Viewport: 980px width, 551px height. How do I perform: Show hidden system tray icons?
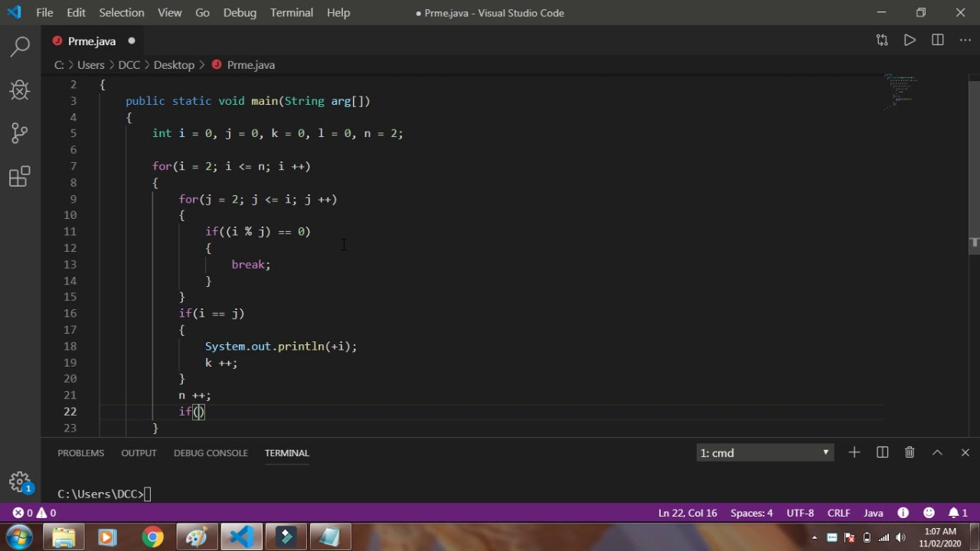tap(814, 538)
